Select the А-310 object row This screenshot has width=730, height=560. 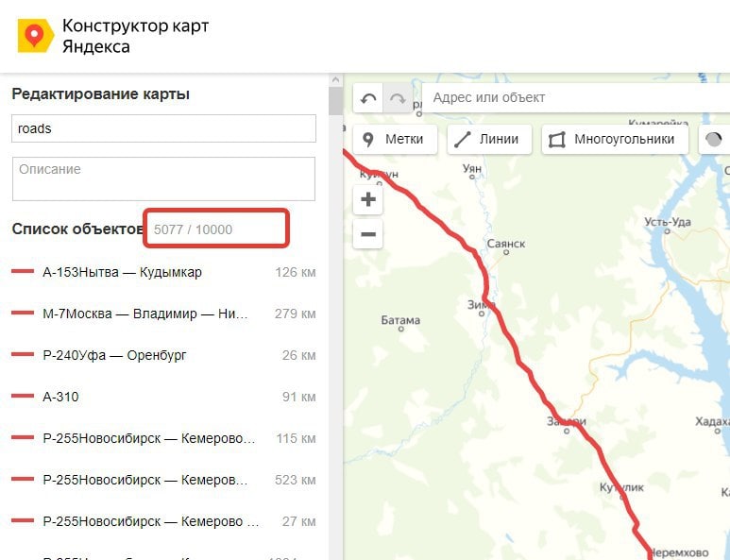tap(164, 397)
